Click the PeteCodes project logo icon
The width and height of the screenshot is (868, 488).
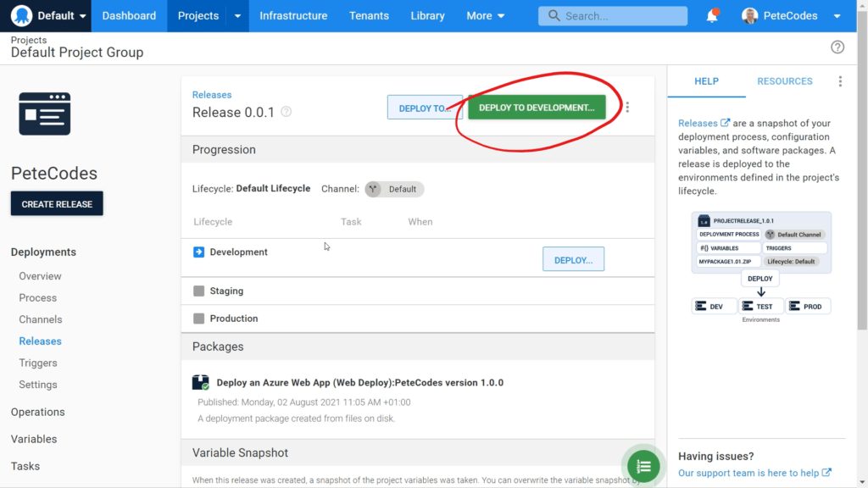45,114
